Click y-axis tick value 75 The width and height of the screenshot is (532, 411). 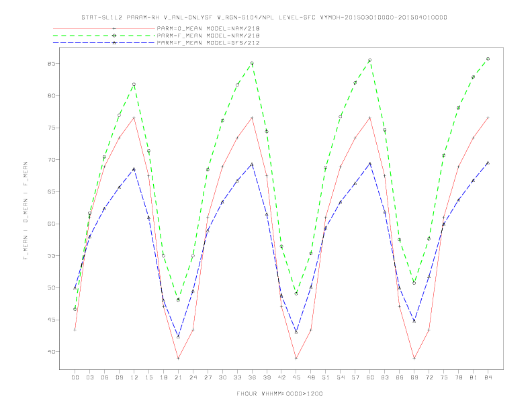coord(52,128)
